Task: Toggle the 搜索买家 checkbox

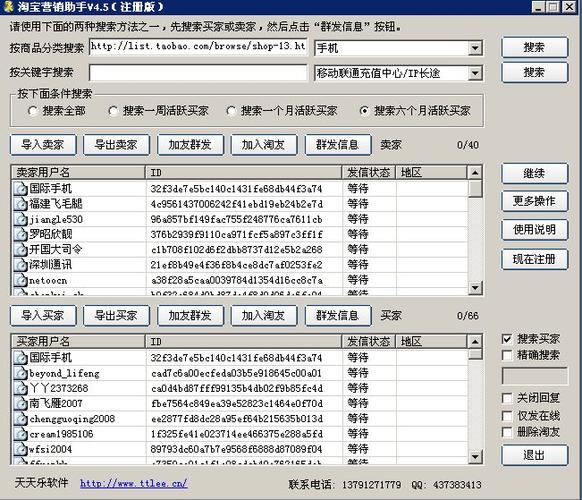Action: (x=507, y=339)
